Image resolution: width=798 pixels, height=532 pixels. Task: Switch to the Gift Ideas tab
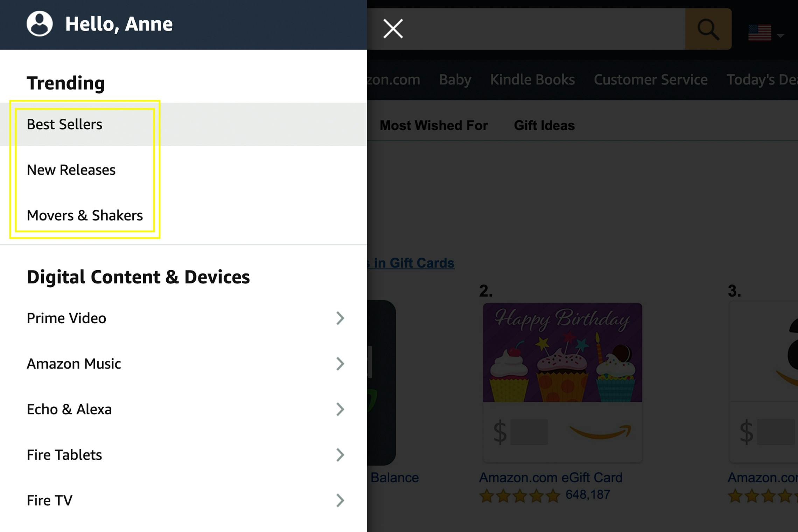tap(544, 125)
